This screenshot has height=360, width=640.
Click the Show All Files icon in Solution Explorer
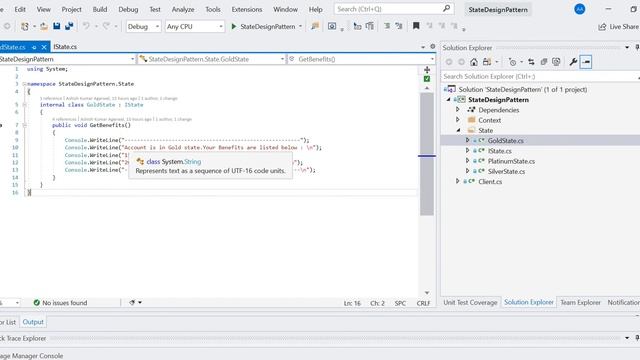[x=556, y=62]
